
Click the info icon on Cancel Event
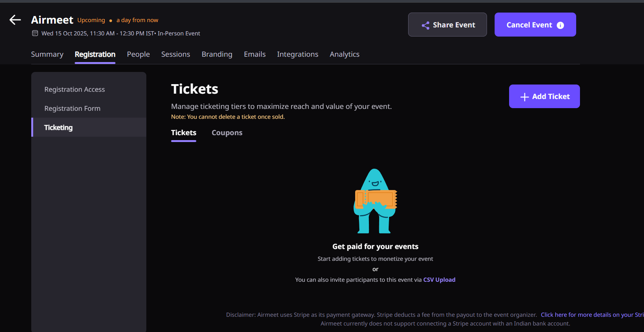point(560,25)
